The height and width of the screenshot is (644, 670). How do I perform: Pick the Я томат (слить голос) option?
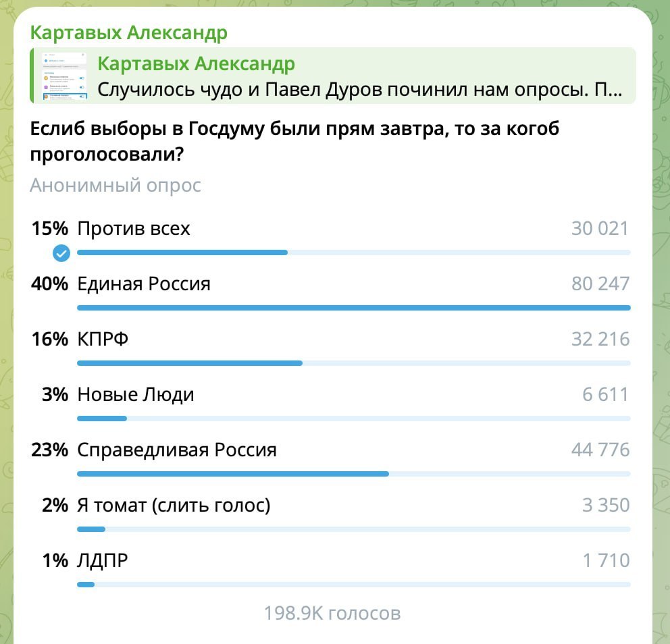(x=174, y=505)
